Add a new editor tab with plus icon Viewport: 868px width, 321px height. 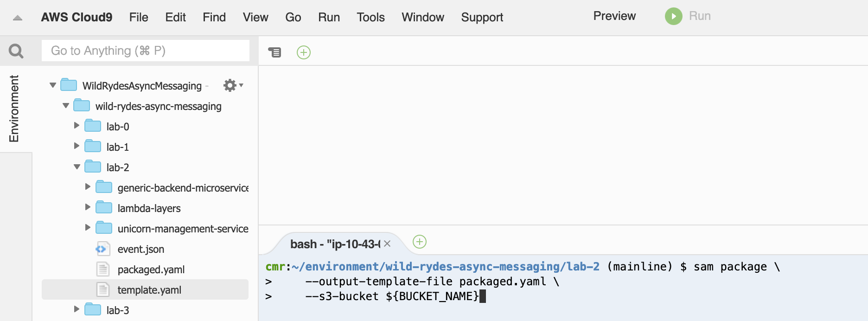pyautogui.click(x=304, y=52)
